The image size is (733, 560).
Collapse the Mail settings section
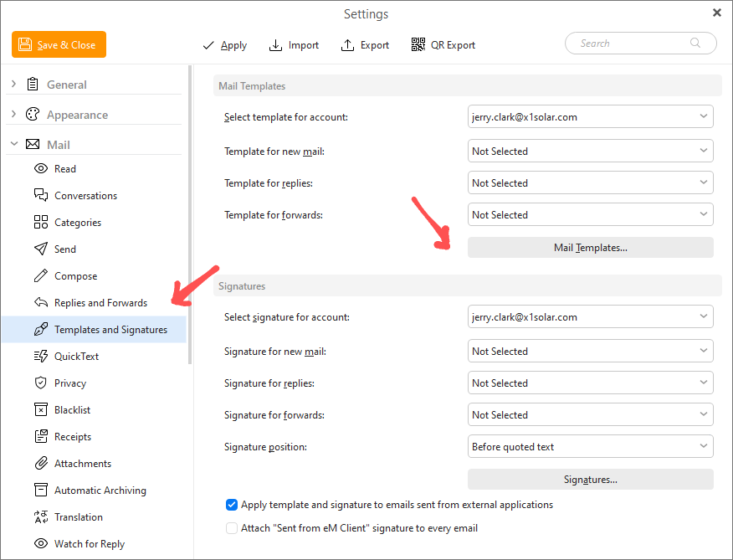pos(13,144)
